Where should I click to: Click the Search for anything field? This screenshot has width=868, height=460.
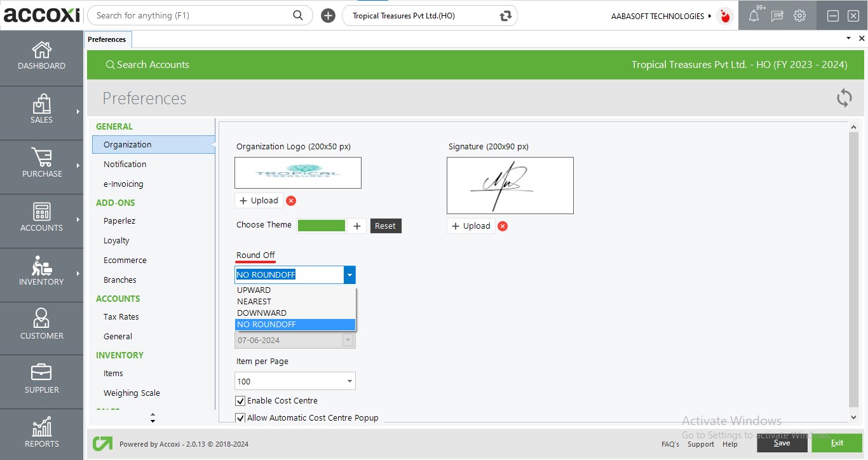pyautogui.click(x=191, y=16)
